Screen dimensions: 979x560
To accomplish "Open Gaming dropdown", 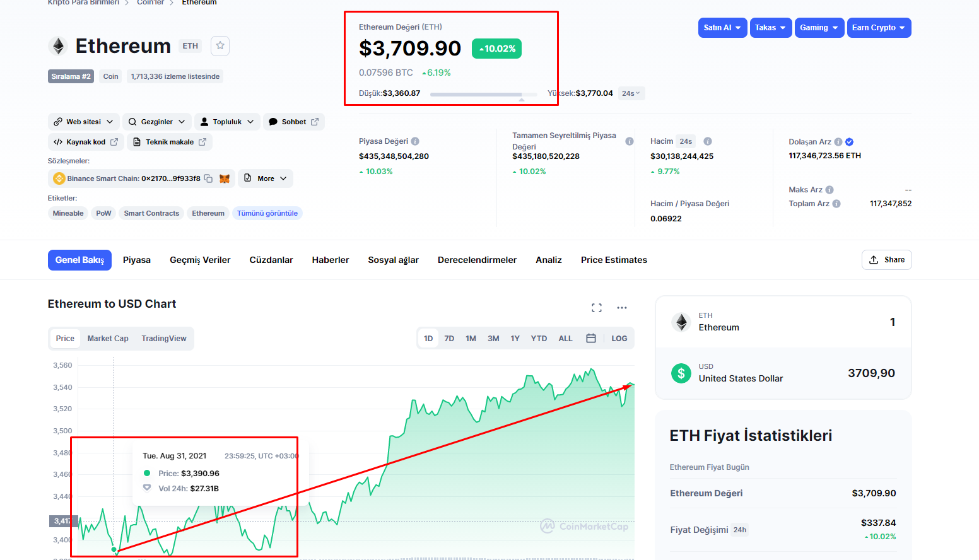I will point(819,28).
